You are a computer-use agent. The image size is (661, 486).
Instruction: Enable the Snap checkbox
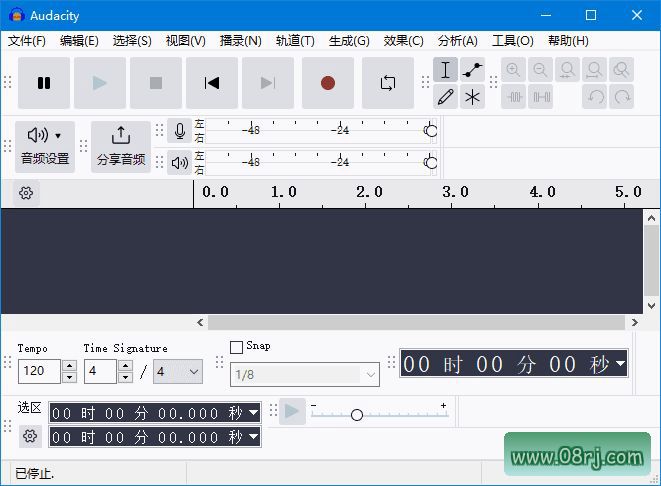click(x=236, y=347)
